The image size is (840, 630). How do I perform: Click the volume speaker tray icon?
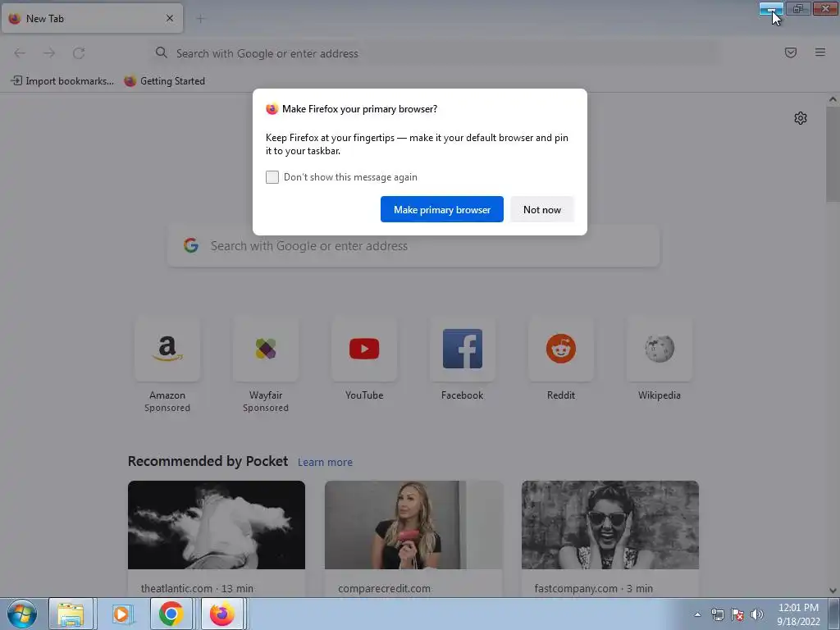(x=757, y=614)
